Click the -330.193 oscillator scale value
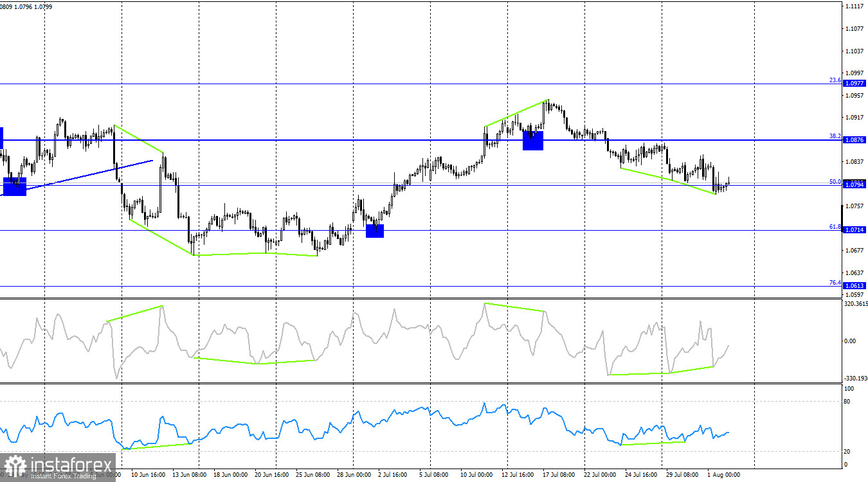Image resolution: width=868 pixels, height=482 pixels. (855, 379)
